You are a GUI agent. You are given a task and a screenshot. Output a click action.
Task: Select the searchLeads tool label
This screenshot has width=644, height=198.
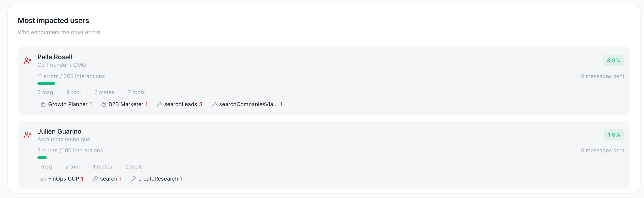pos(180,104)
